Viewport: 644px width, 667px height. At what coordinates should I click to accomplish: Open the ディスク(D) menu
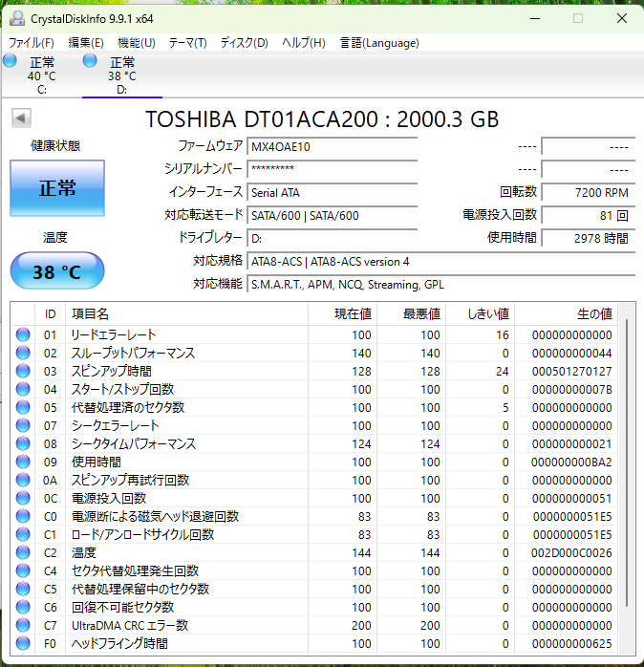(245, 43)
